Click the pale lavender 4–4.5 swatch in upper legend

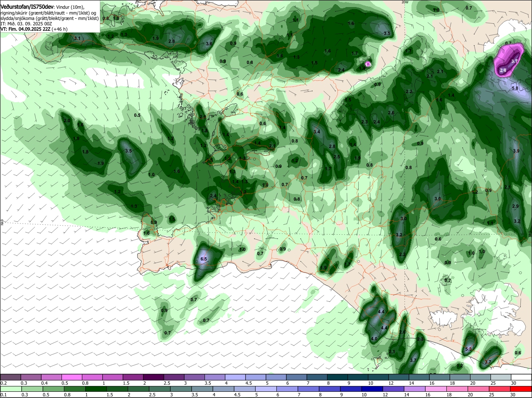[x=235, y=377]
